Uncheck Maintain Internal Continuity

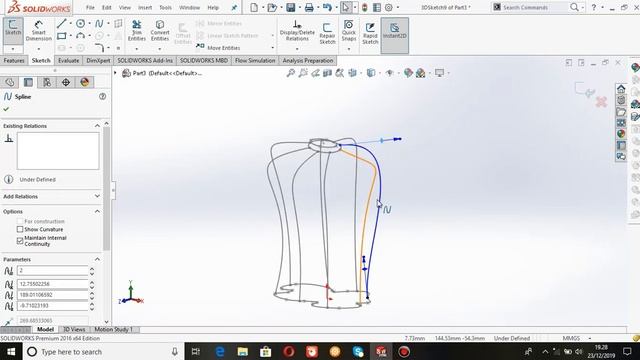[20, 241]
